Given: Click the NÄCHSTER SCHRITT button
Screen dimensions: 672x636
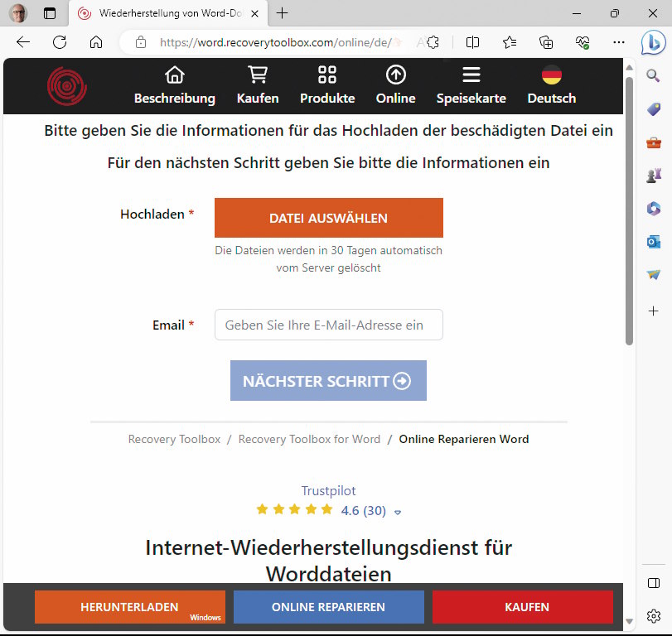Looking at the screenshot, I should coord(328,380).
